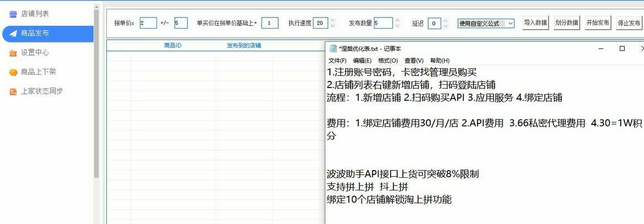
Task: Click the 商品ID column header
Action: pyautogui.click(x=172, y=46)
